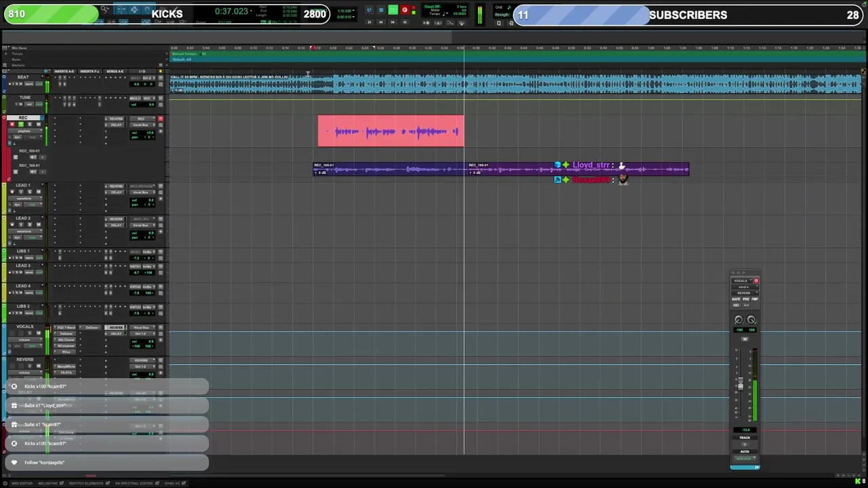Open the MIDI EDITOR tab
868x488 pixels.
click(22, 483)
